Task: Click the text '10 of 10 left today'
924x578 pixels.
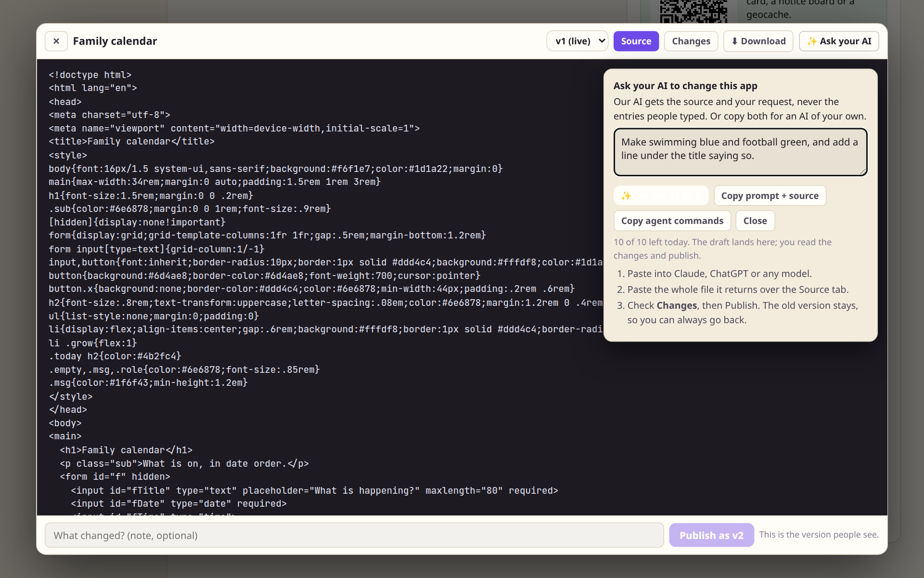Action: tap(651, 242)
